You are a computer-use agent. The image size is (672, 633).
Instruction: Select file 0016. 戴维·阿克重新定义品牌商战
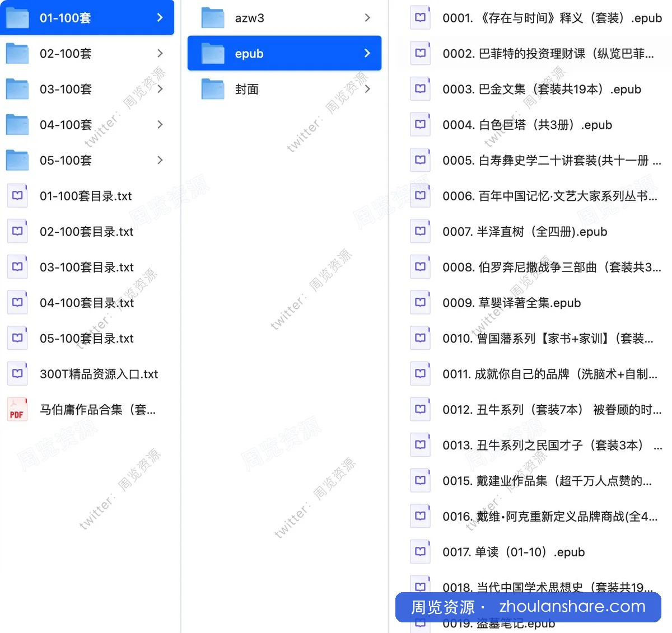tap(550, 517)
